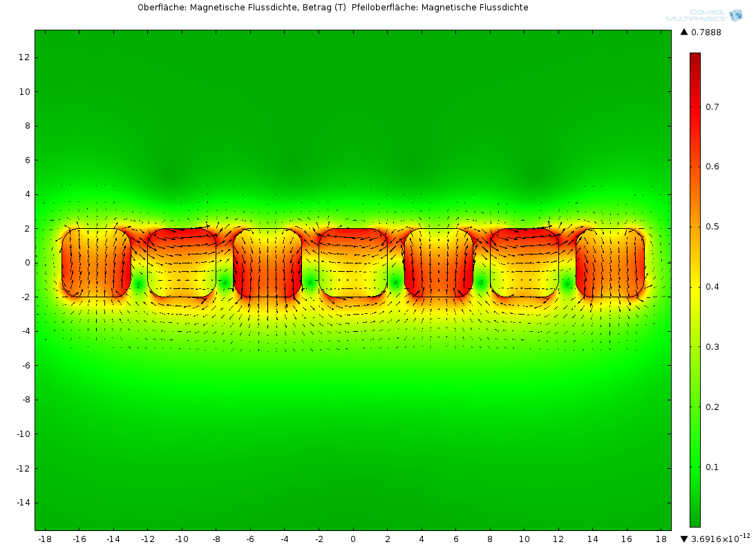Screen dimensions: 756x549
Task: Click the 0.1 label on the color legend
Action: [x=712, y=467]
